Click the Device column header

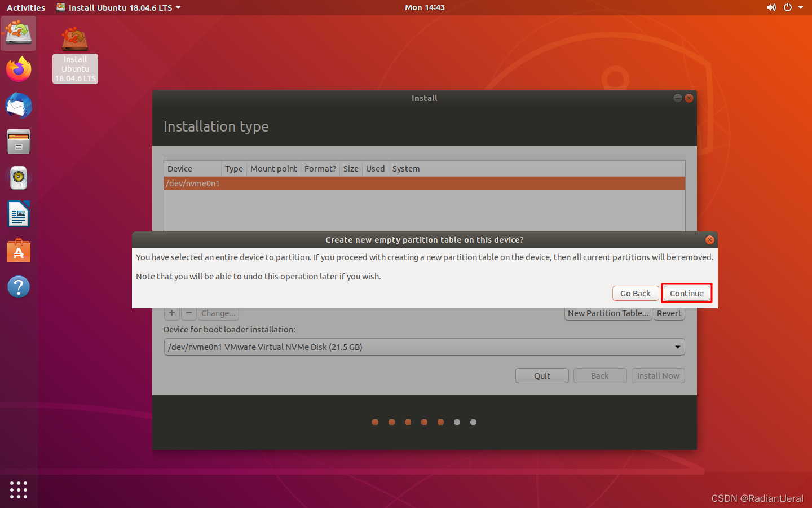(x=192, y=169)
